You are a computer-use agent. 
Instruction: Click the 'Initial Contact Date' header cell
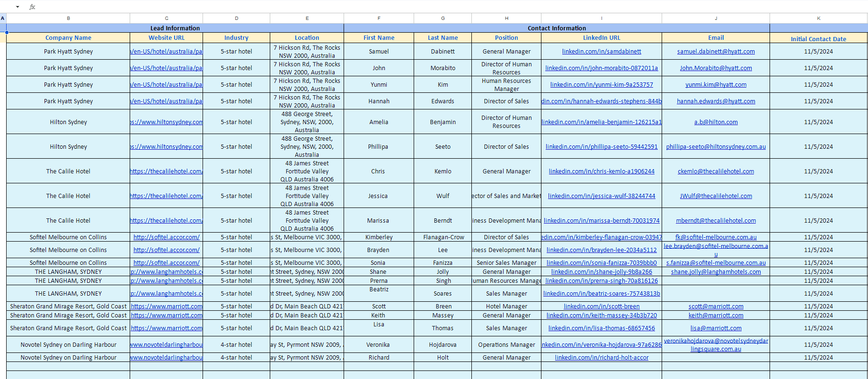coord(819,39)
